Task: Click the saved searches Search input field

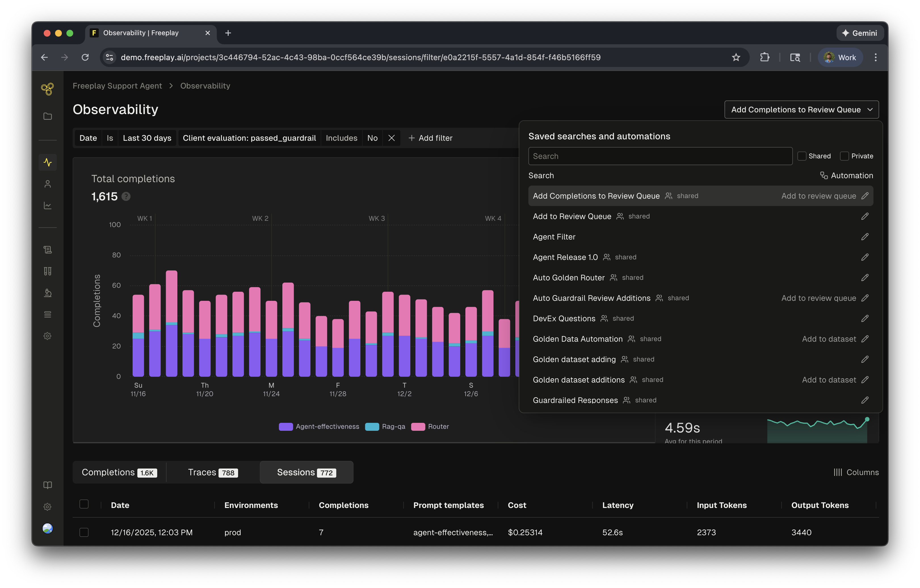Action: (660, 156)
